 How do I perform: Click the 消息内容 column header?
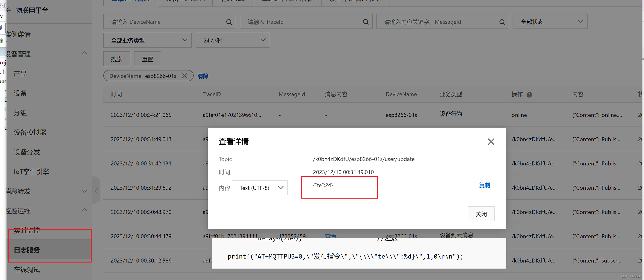tap(336, 94)
